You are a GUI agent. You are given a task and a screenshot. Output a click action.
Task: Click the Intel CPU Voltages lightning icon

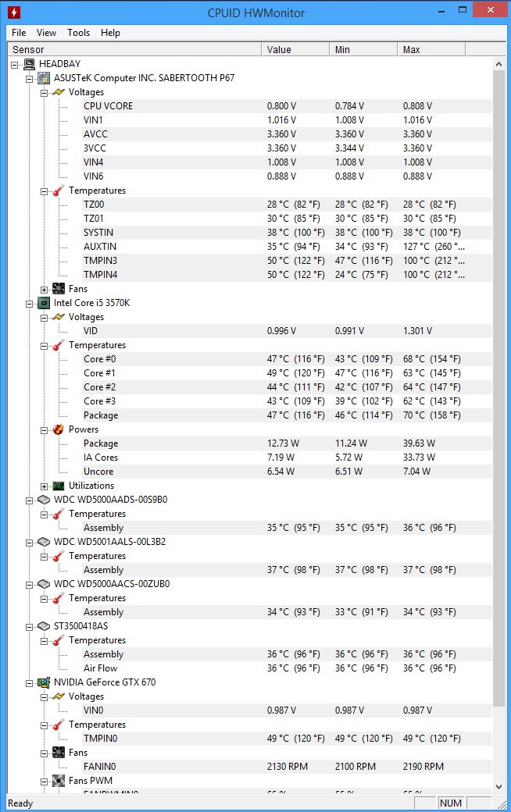tap(59, 317)
